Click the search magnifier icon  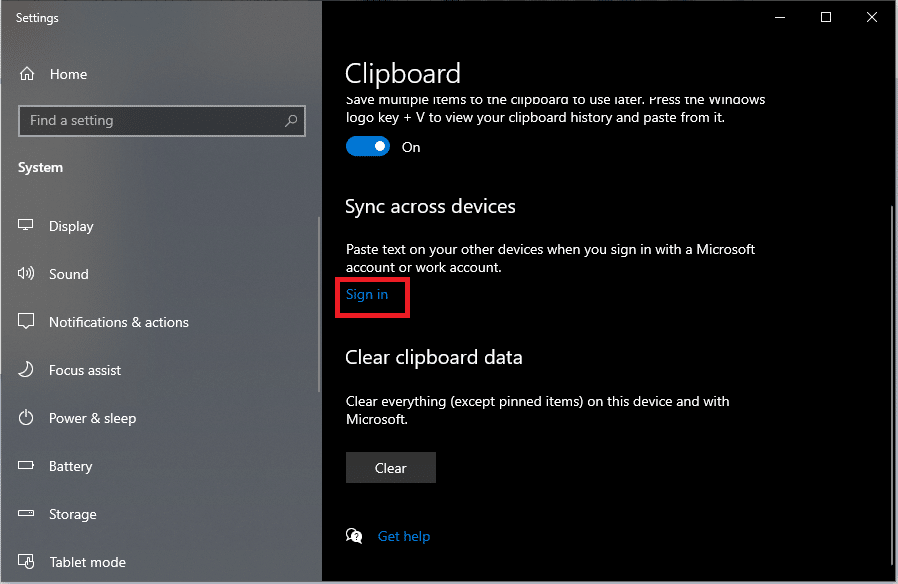tap(291, 121)
